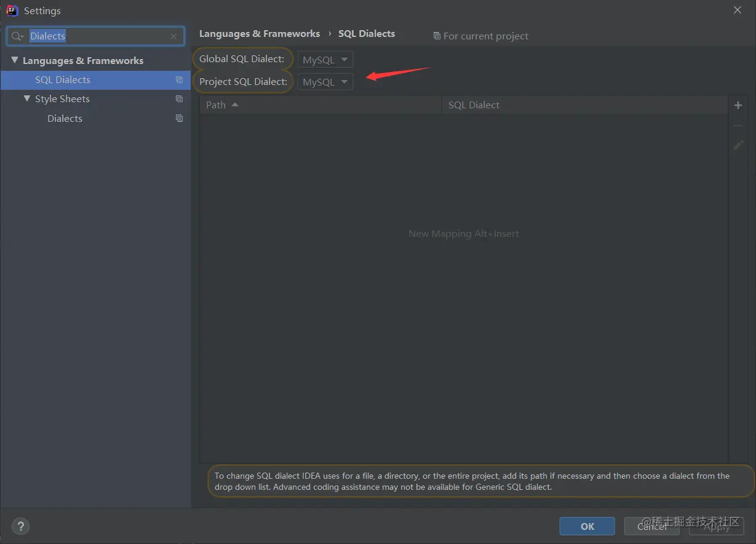Click the search magnifier icon in Settings

point(17,36)
